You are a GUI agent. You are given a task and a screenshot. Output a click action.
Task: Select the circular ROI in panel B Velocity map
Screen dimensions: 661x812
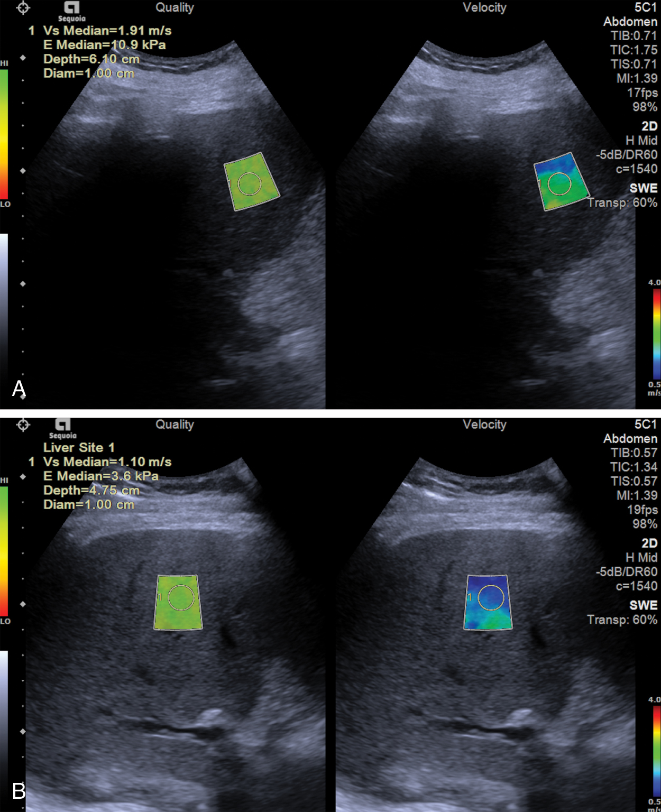point(491,598)
